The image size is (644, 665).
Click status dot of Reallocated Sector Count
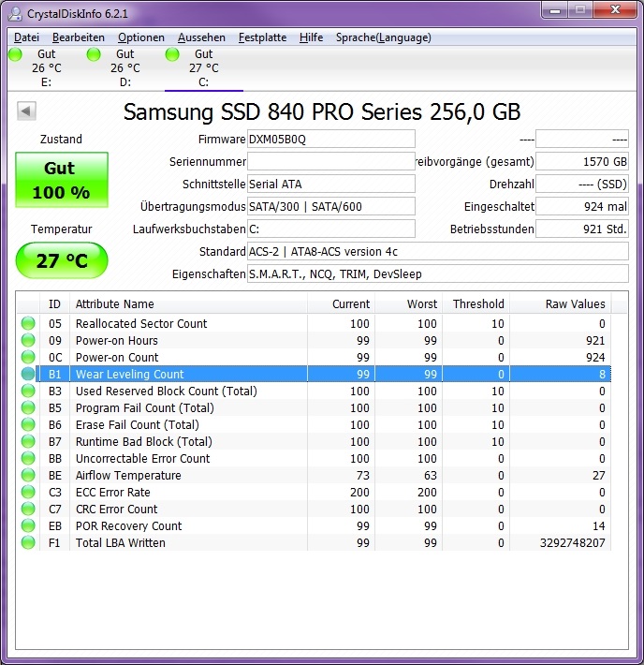(x=28, y=323)
